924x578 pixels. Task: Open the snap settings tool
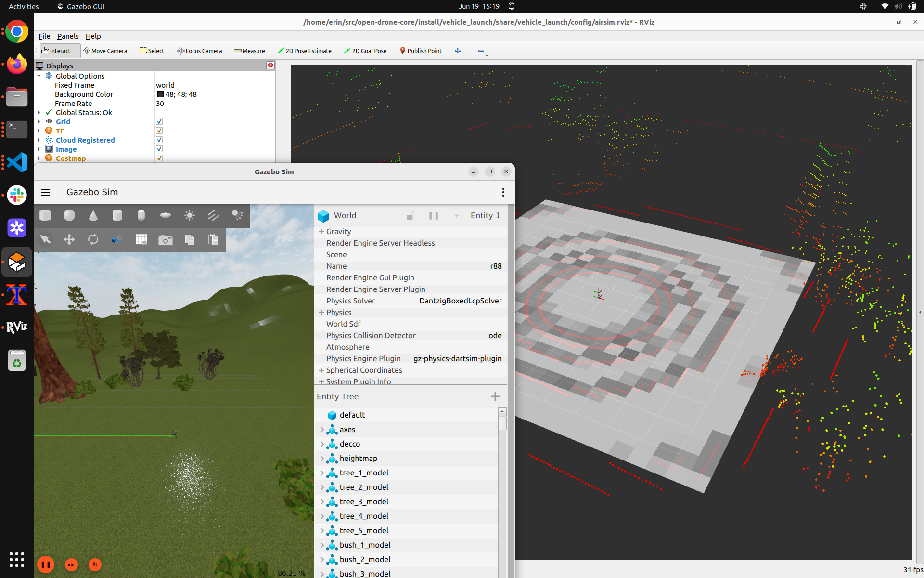[117, 239]
